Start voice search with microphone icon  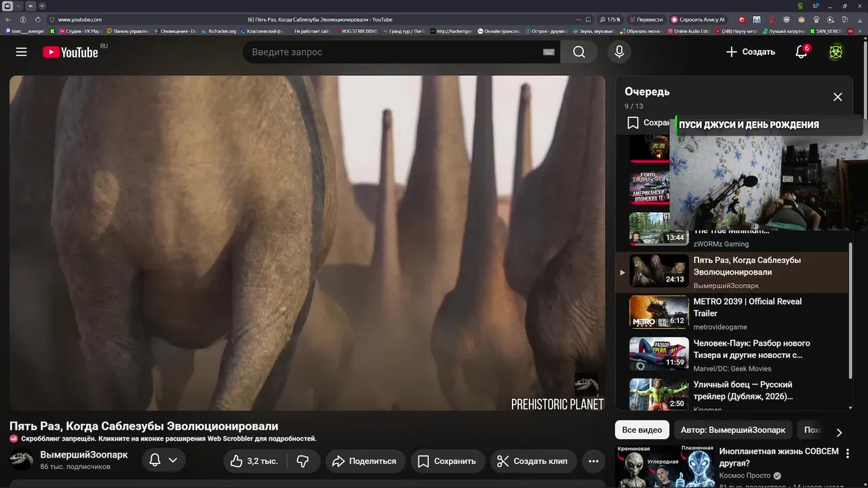coord(619,52)
